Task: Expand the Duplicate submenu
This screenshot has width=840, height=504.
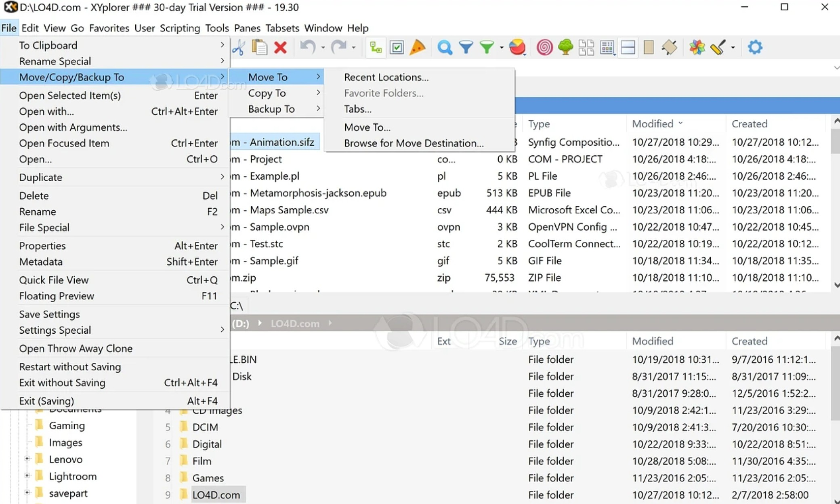Action: 115,177
